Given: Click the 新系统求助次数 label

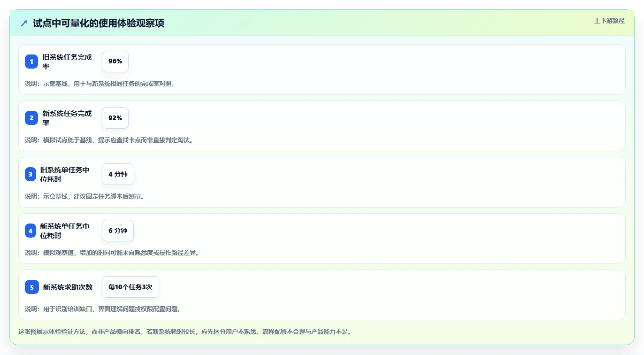Looking at the screenshot, I should point(68,287).
